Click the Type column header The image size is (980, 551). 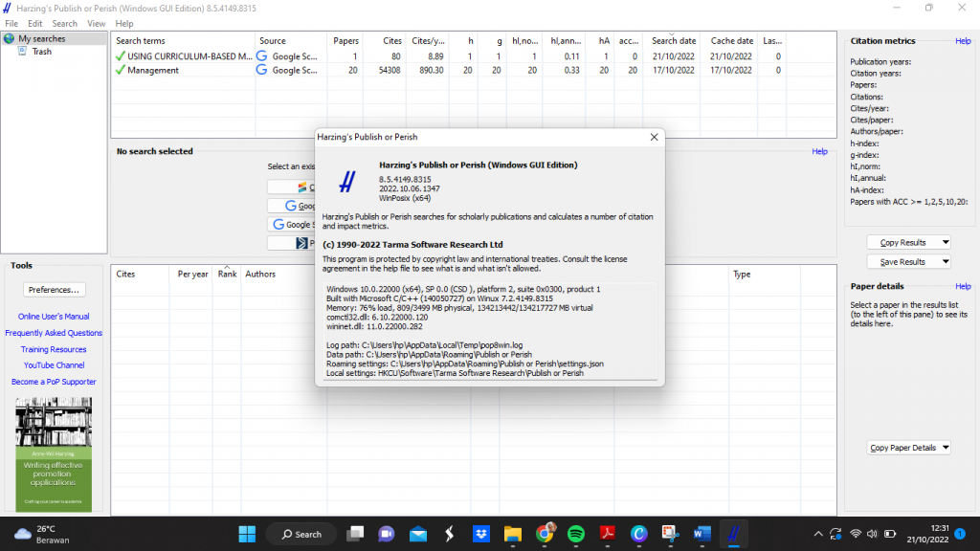pos(742,274)
